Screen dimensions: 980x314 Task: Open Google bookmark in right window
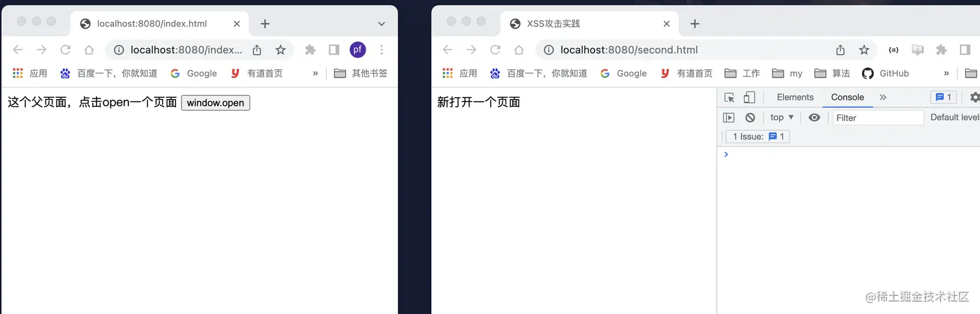(x=624, y=73)
